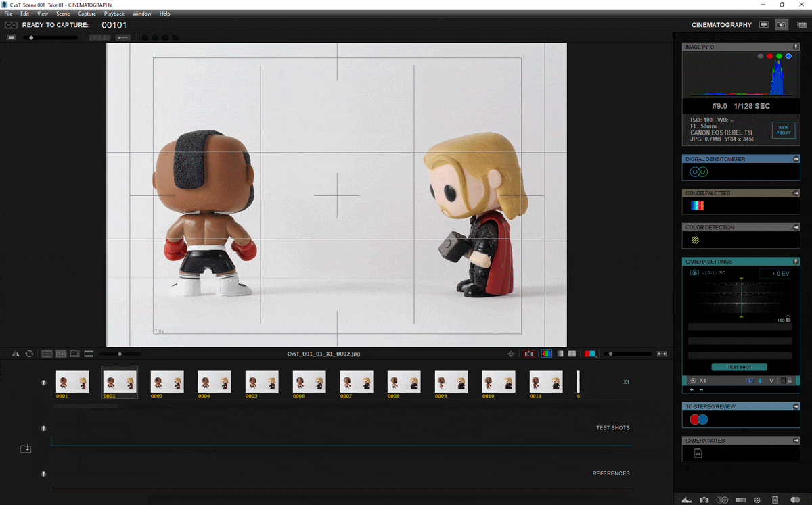Open the Camera Notes document icon
This screenshot has height=505, width=812.
tap(698, 454)
